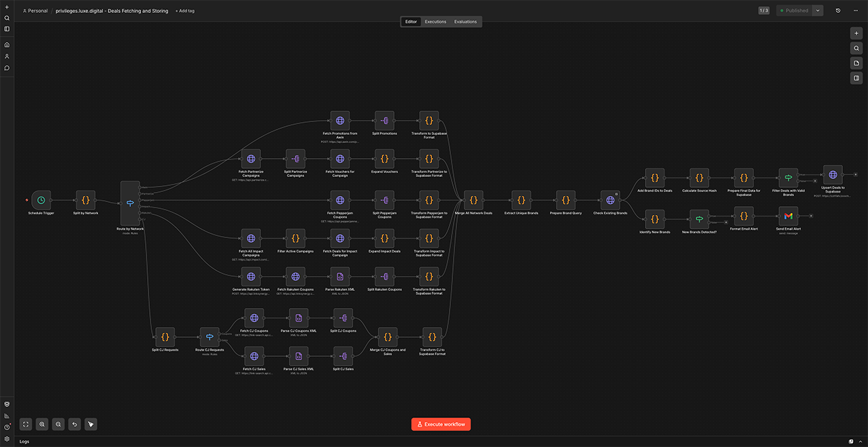Fit workflow to view with zoom-to-fit button

click(x=26, y=424)
